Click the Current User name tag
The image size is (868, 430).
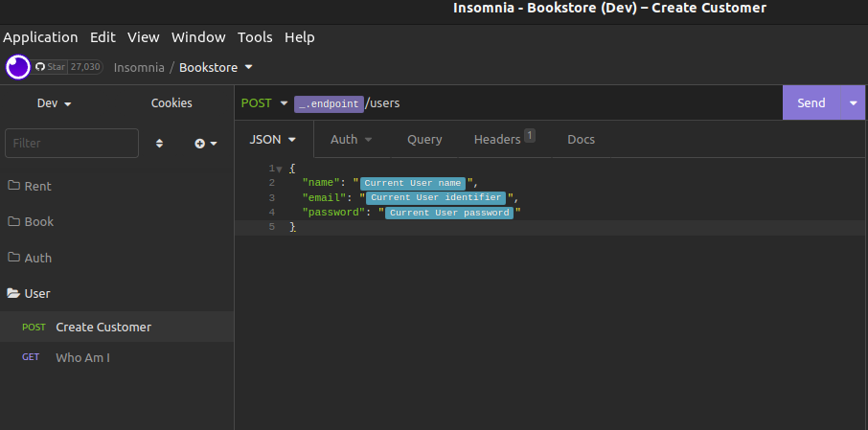tap(412, 183)
